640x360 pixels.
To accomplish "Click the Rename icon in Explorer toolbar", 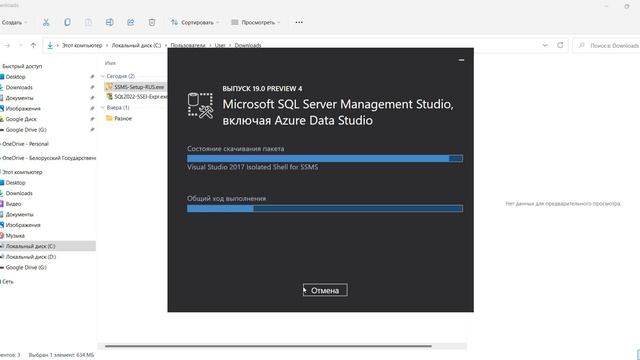I will click(x=109, y=22).
